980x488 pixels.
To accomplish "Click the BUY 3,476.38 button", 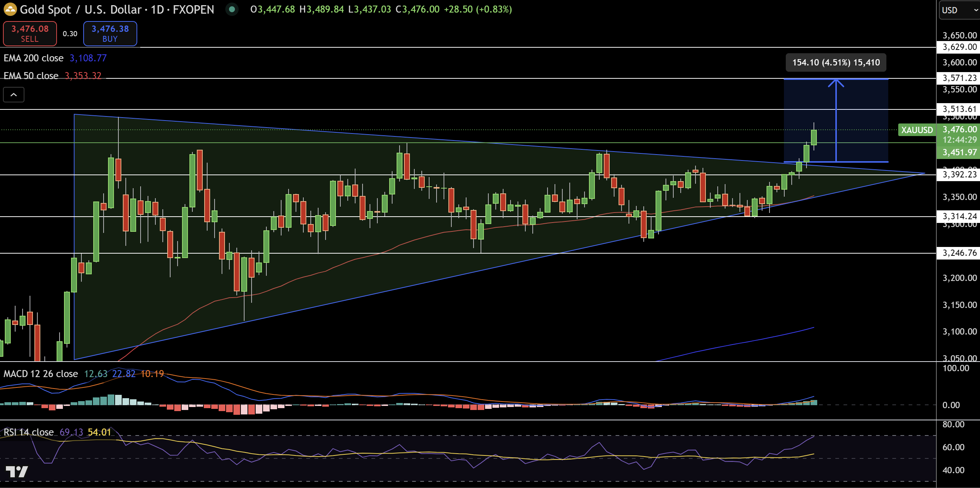I will click(110, 33).
